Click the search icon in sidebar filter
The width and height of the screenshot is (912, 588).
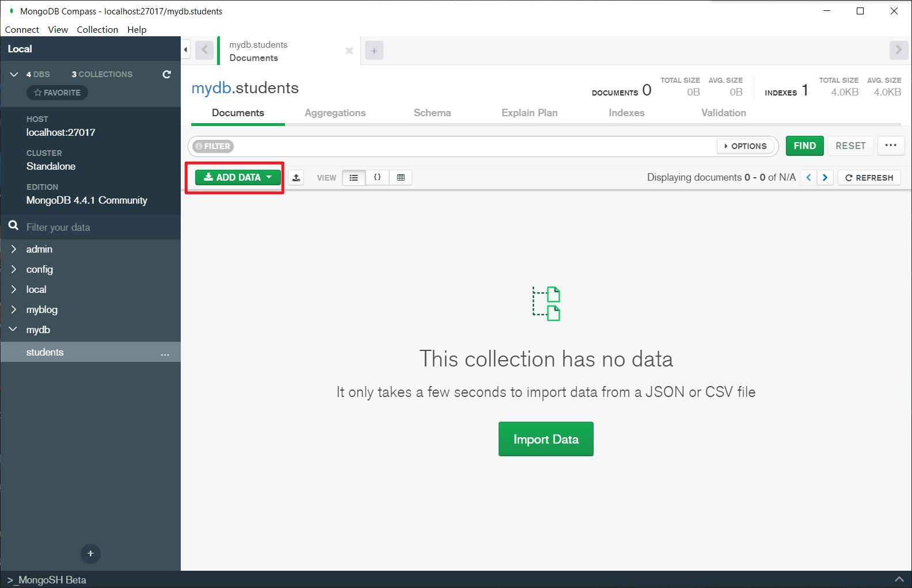[14, 226]
